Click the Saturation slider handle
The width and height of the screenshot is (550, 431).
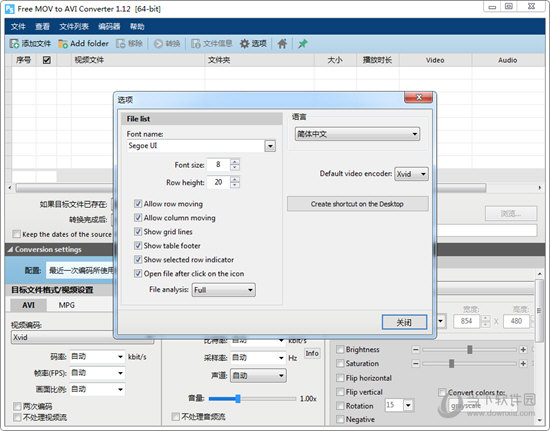pyautogui.click(x=451, y=364)
